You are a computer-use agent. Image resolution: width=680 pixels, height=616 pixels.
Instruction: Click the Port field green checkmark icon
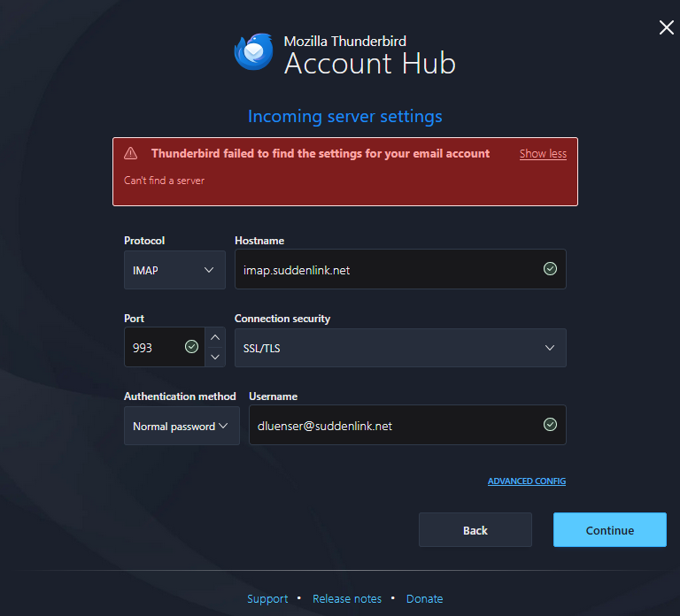click(191, 346)
